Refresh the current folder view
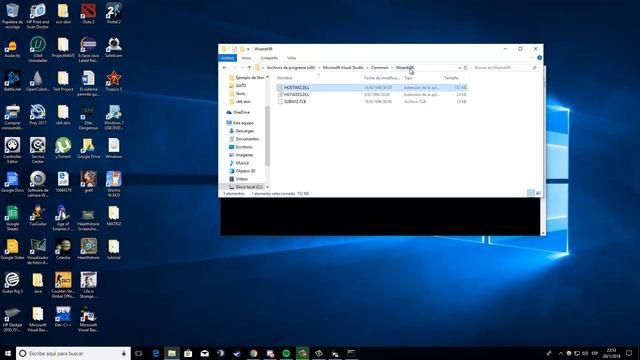The width and height of the screenshot is (640, 360). (465, 68)
